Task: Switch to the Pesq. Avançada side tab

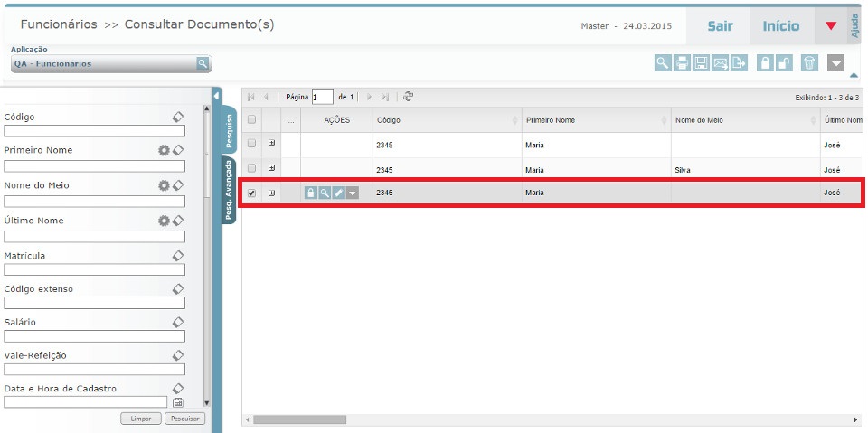Action: [x=229, y=190]
